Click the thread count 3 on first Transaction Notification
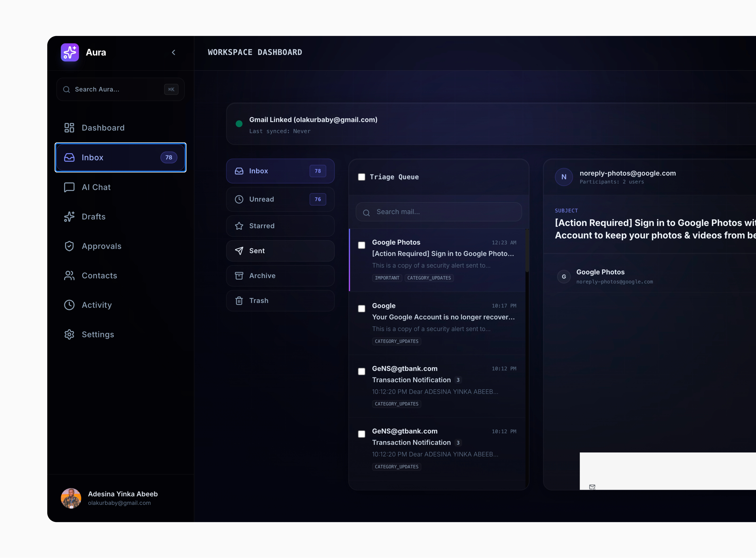756x558 pixels. 458,380
